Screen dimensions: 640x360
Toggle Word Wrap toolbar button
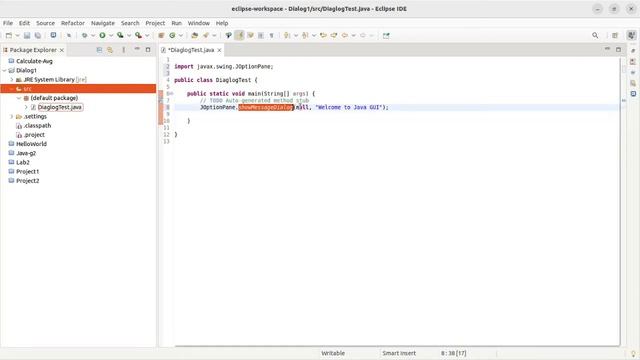(x=250, y=36)
